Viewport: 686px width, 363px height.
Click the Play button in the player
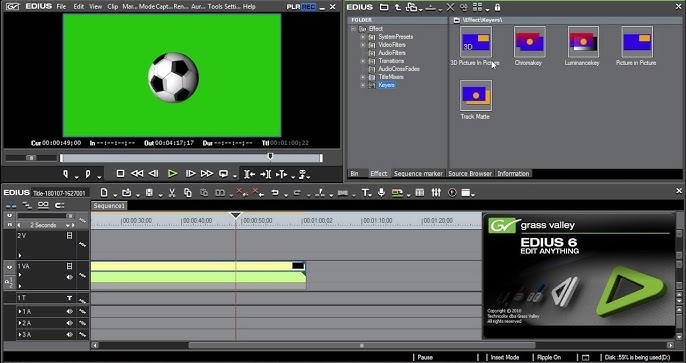(172, 174)
